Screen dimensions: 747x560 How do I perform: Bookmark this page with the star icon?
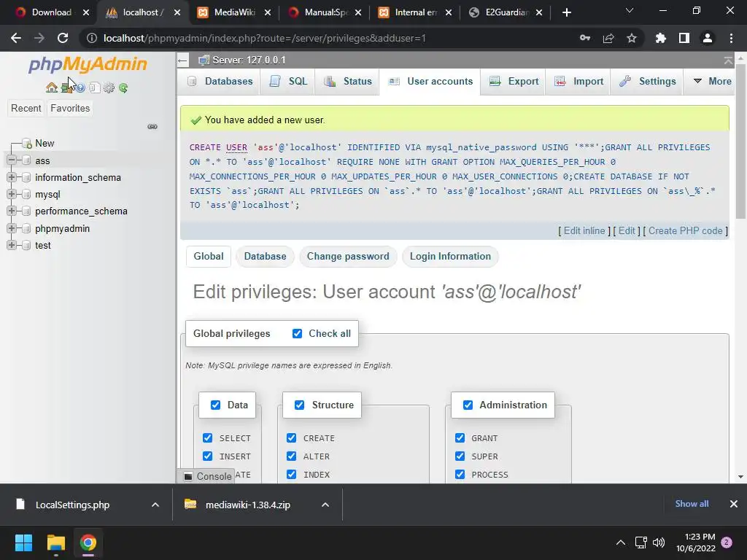point(632,38)
